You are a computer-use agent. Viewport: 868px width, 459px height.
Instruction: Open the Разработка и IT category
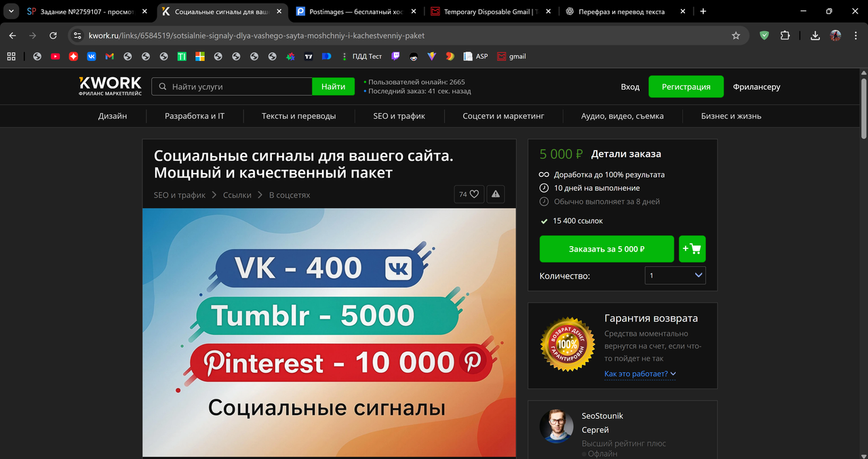click(x=195, y=116)
